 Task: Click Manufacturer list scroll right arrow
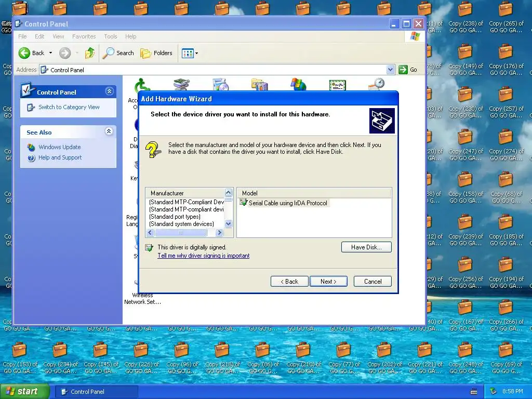click(220, 232)
